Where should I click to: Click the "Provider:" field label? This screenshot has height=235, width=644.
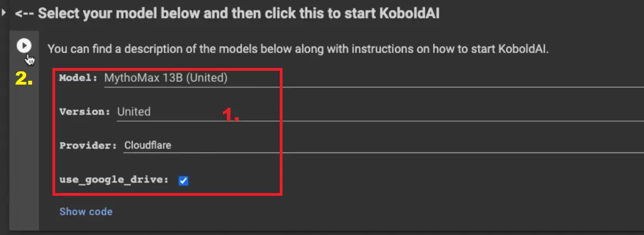tap(88, 145)
